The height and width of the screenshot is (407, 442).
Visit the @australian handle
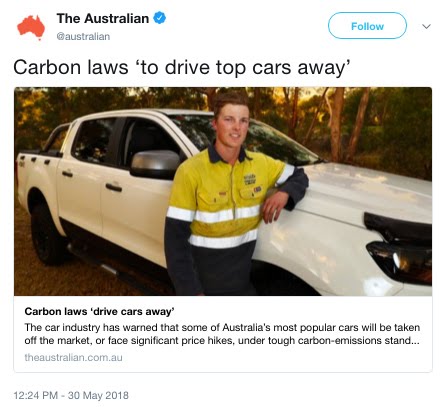tap(83, 36)
